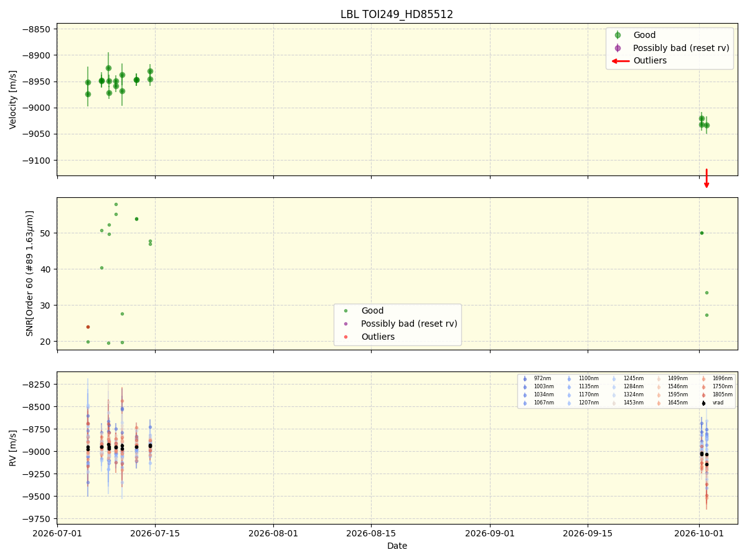
Task: Click the '1645nm' legend entry
Action: coord(678,403)
